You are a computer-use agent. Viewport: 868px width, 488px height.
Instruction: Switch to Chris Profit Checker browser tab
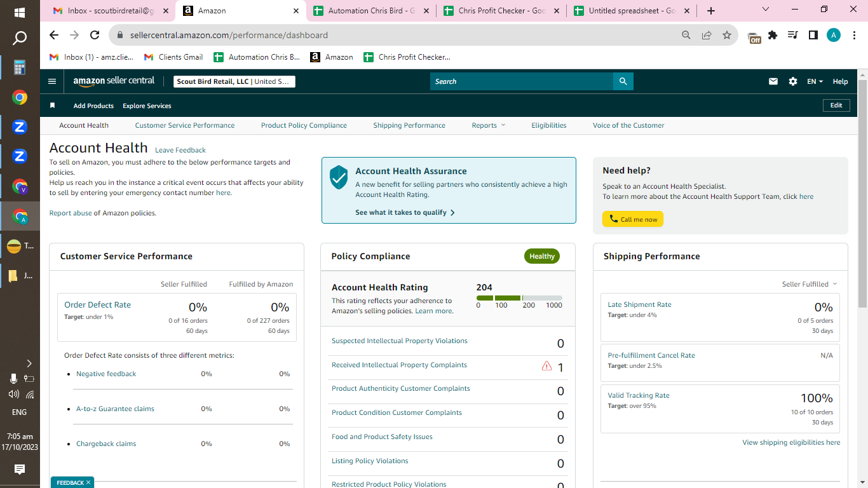[501, 11]
